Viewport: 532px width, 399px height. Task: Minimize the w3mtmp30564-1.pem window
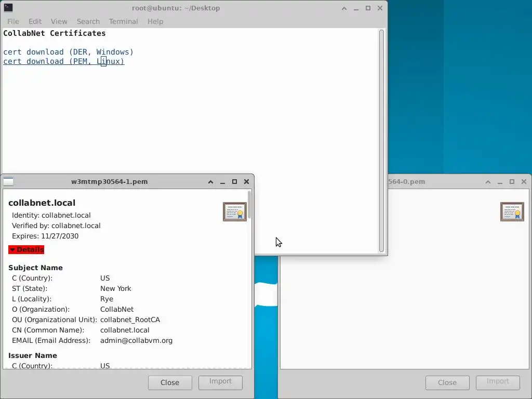[222, 182]
